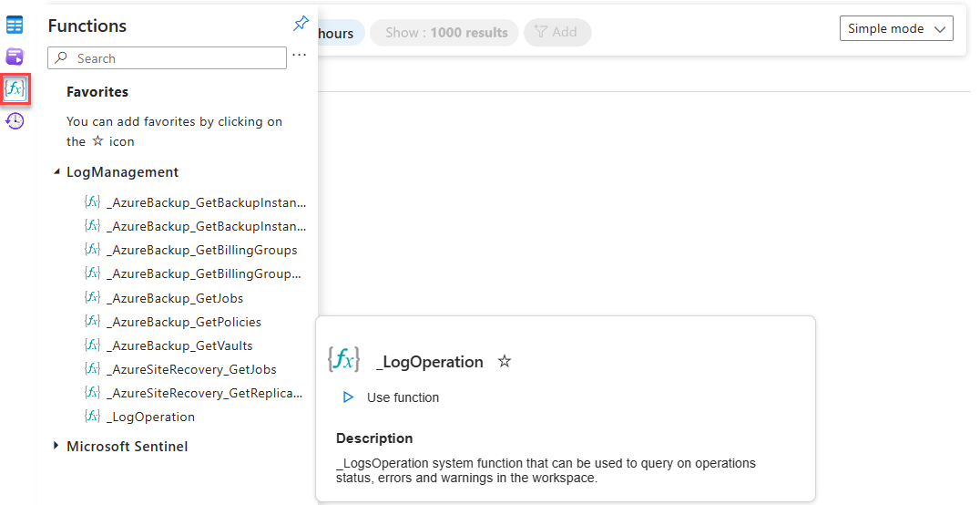Select _AzureSiteRecovery_GetJobs function
This screenshot has height=505, width=980.
point(191,369)
